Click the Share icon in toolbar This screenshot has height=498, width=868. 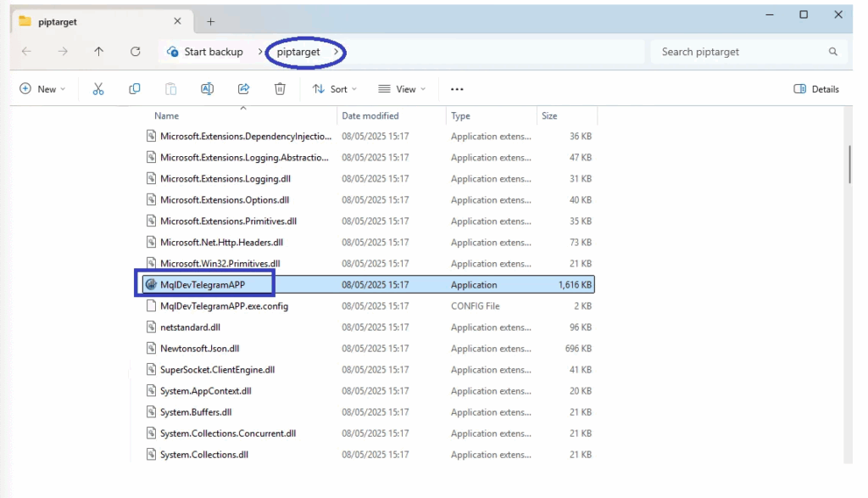pyautogui.click(x=243, y=89)
